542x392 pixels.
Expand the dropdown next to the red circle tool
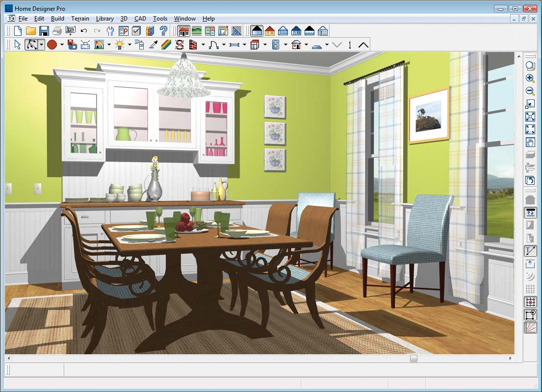point(62,45)
